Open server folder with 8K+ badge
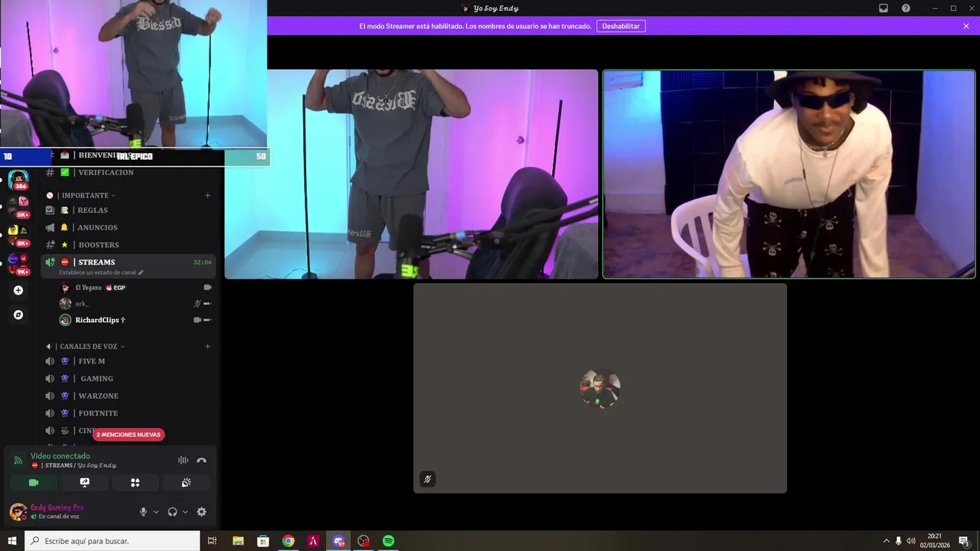This screenshot has width=980, height=551. [x=18, y=234]
